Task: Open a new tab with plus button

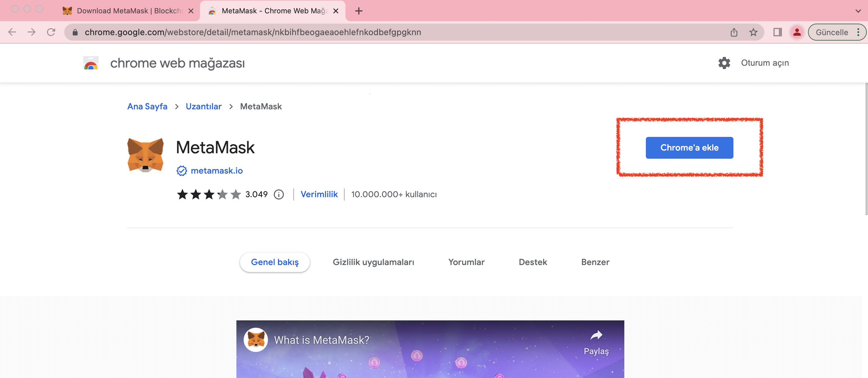Action: (359, 11)
